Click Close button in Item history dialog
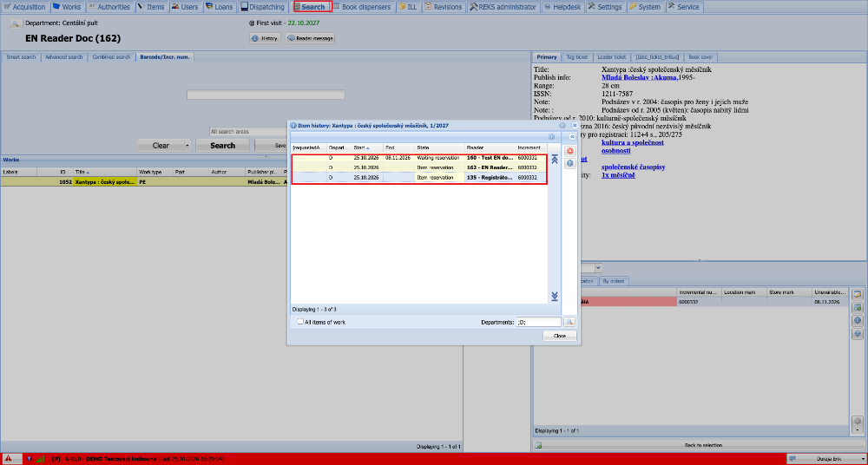The image size is (868, 465). [560, 336]
